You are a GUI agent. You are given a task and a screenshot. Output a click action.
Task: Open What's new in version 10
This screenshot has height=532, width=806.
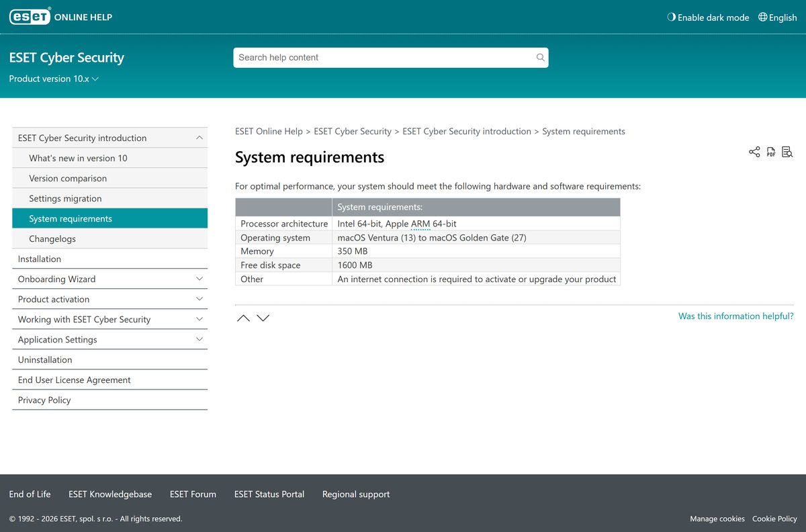coord(109,158)
